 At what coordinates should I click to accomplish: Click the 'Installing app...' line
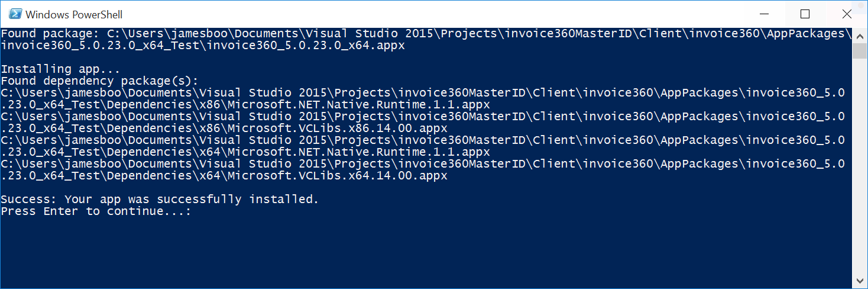click(60, 69)
